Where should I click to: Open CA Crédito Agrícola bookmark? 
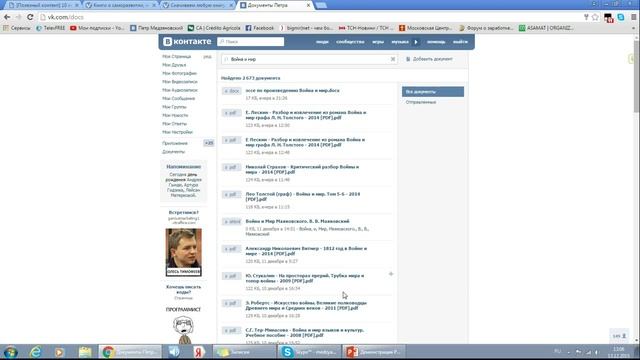click(214, 28)
